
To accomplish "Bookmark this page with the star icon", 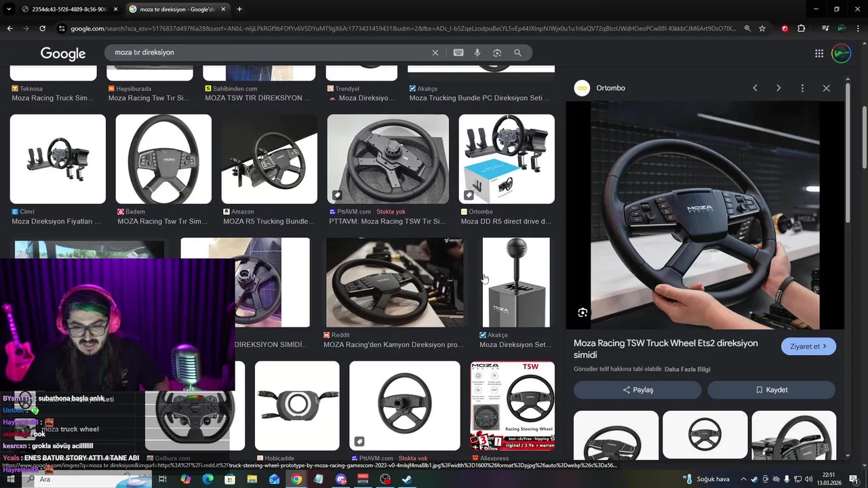I will pyautogui.click(x=762, y=28).
